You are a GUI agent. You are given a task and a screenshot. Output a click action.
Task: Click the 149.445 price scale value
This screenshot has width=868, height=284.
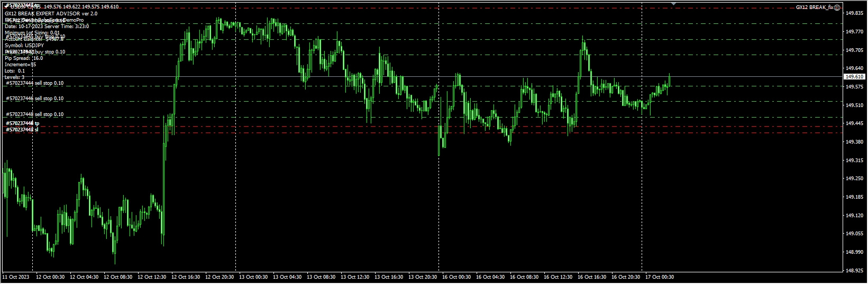click(x=854, y=123)
